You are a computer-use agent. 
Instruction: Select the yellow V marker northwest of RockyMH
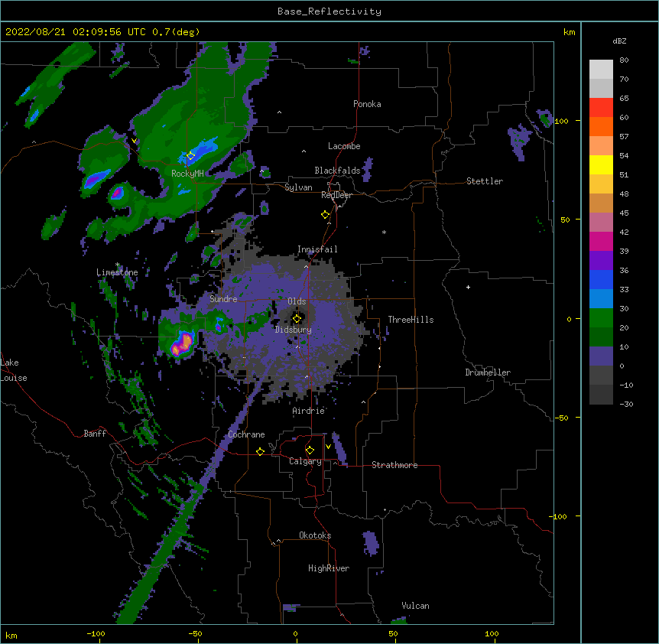pos(134,141)
